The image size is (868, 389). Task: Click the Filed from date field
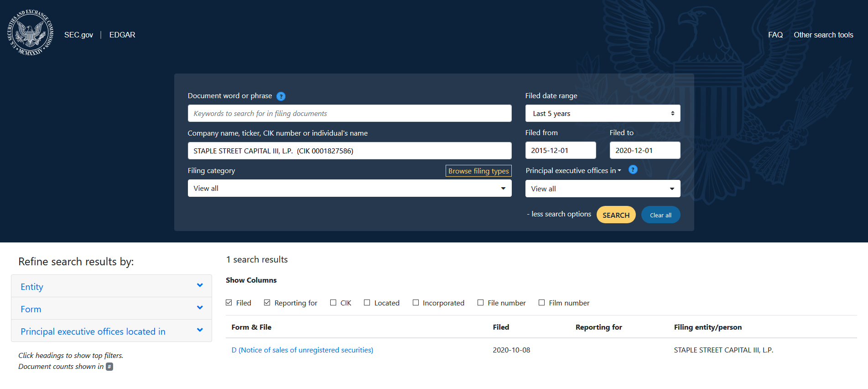pyautogui.click(x=561, y=150)
